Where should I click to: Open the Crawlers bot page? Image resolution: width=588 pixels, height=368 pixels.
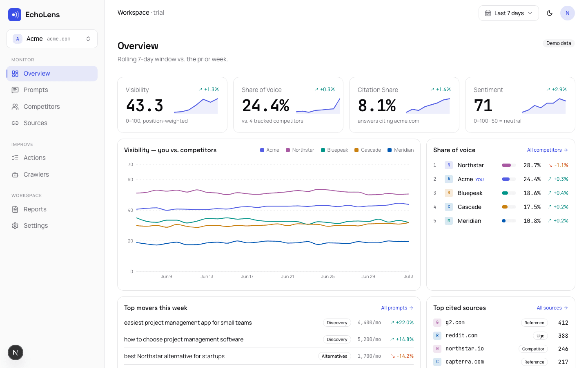(x=52, y=175)
